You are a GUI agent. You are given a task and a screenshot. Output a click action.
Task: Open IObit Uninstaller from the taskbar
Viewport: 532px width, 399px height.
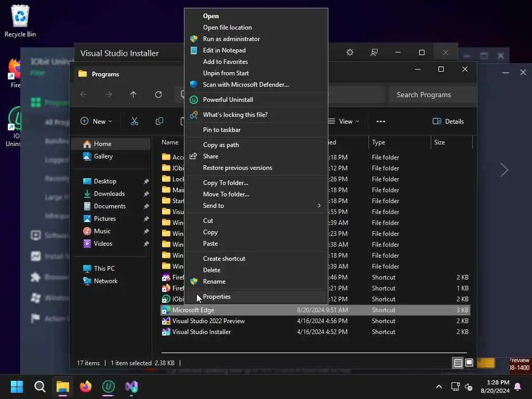click(x=109, y=387)
